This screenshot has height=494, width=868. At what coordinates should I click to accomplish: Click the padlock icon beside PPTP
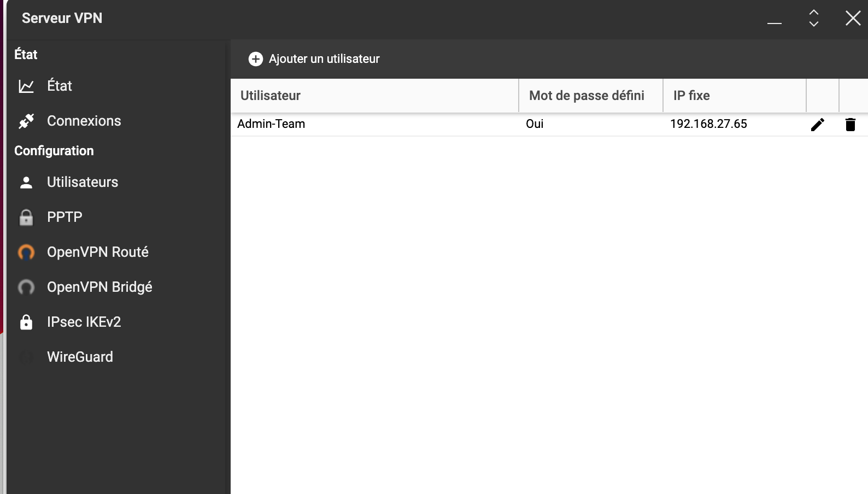(26, 217)
